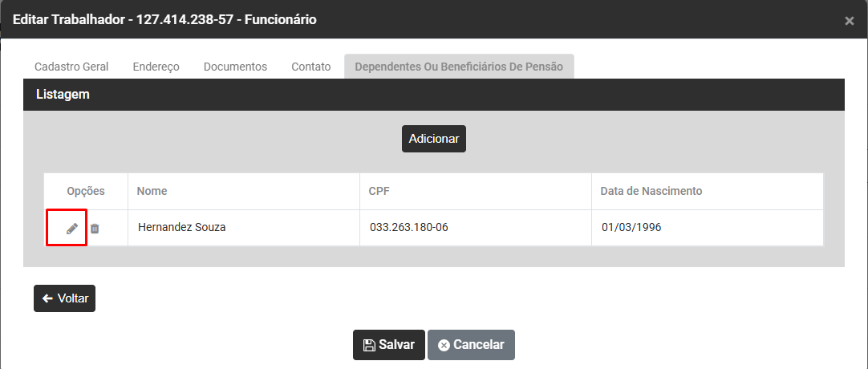868x369 pixels.
Task: Click the CPF value 033.263.180-06
Action: point(408,227)
